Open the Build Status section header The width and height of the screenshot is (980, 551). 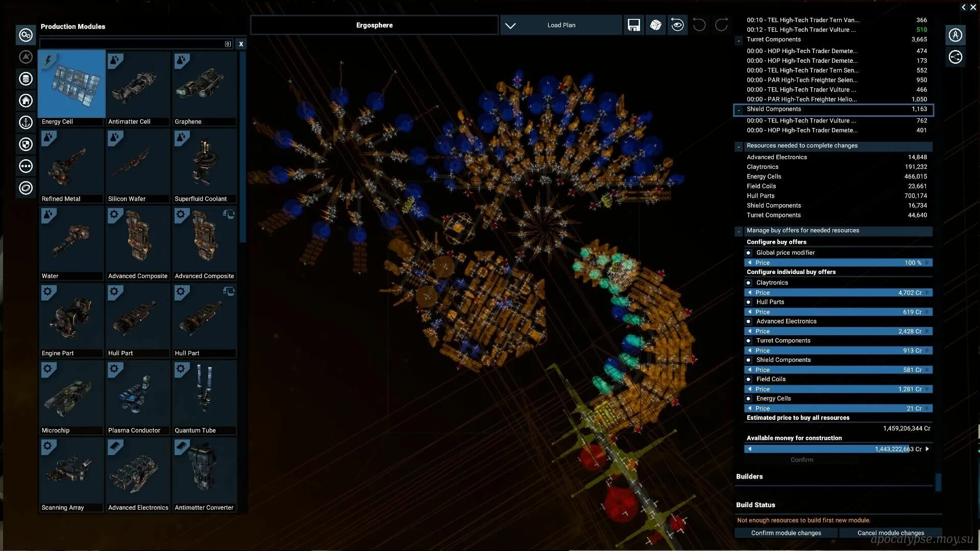pyautogui.click(x=755, y=505)
